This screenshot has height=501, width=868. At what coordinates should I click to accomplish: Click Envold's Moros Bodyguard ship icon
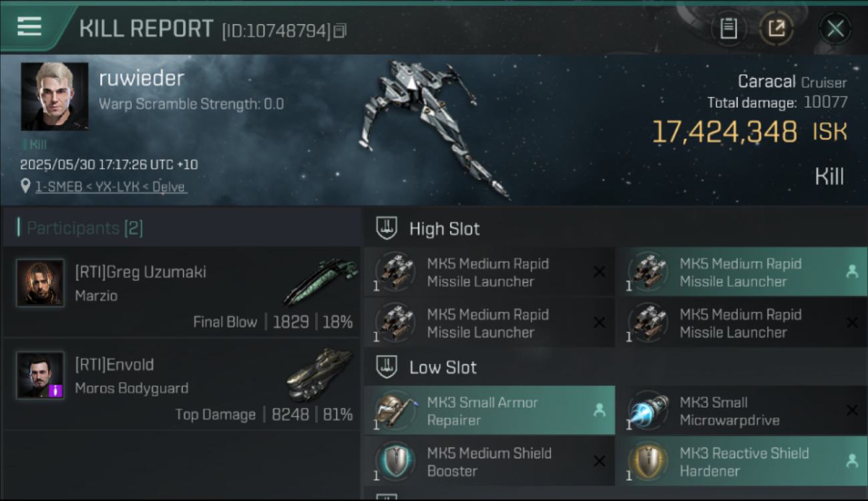[x=319, y=374]
